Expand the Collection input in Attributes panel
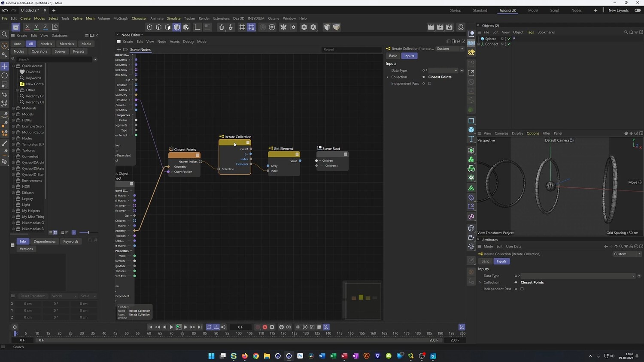 (x=480, y=282)
